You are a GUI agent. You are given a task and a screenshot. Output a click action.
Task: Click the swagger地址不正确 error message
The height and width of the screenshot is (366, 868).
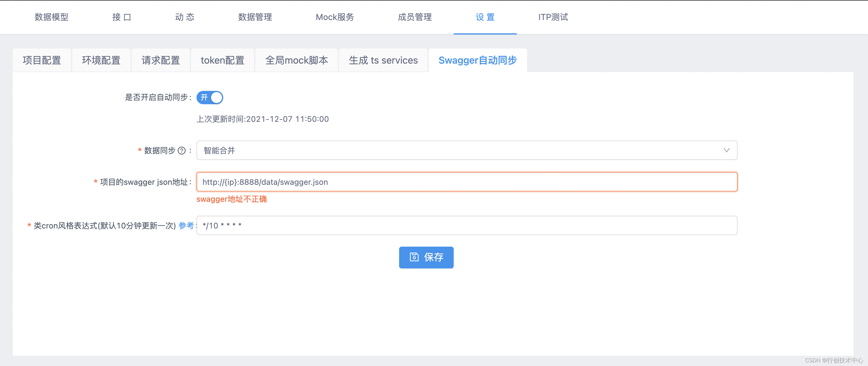231,199
